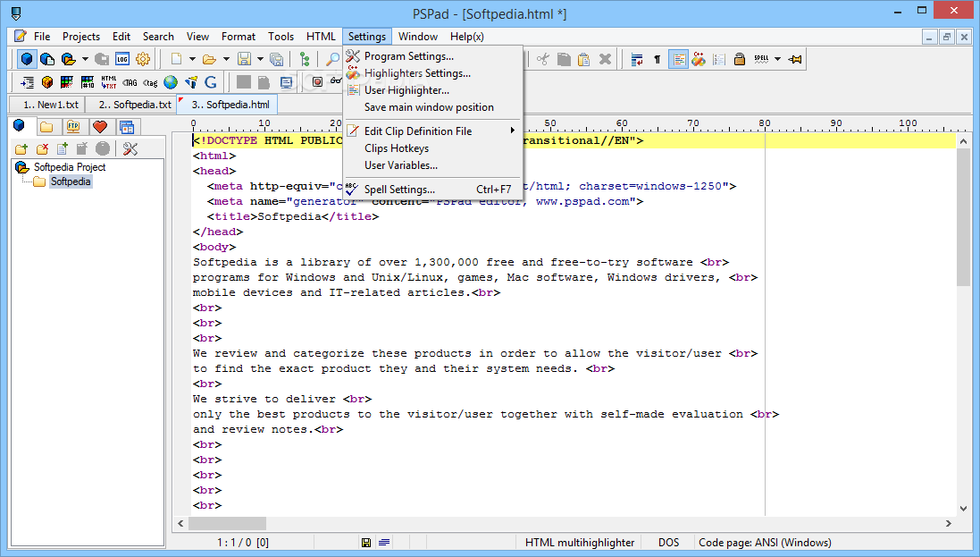Expand the new file dropdown arrow
The width and height of the screenshot is (980, 557).
[x=192, y=59]
